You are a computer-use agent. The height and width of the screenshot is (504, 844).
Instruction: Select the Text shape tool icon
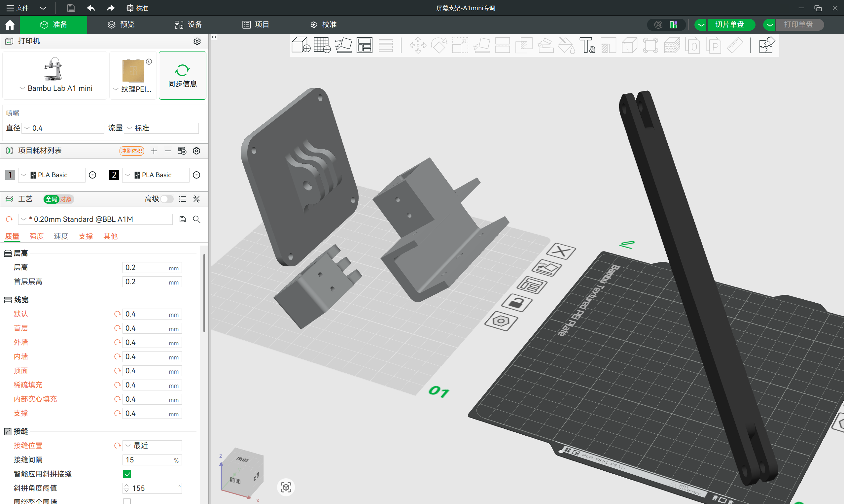(587, 45)
